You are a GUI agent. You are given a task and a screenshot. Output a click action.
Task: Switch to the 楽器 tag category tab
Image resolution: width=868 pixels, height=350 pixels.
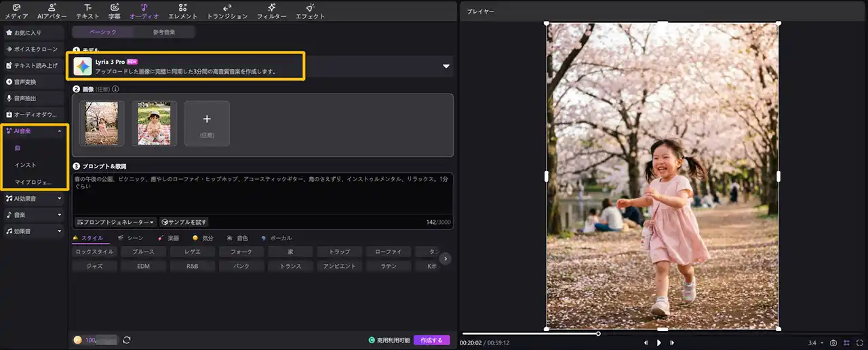tap(169, 238)
